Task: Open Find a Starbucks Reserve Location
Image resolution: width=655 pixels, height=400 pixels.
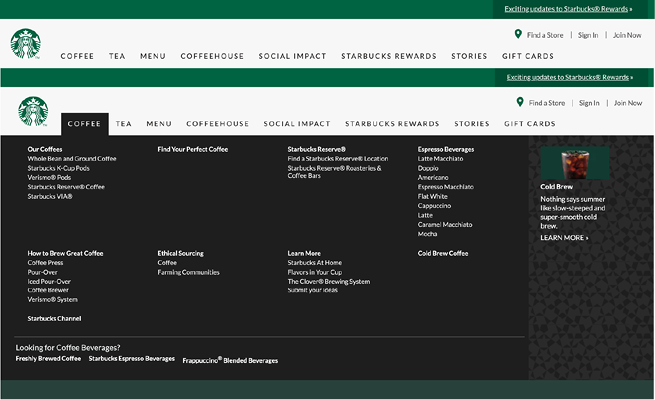Action: (x=337, y=158)
